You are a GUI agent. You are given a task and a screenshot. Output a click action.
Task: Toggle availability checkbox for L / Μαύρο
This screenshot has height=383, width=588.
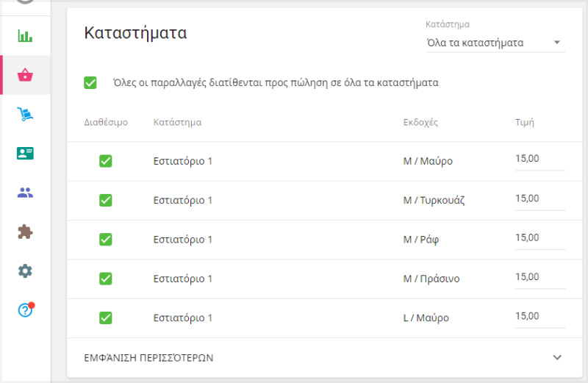pyautogui.click(x=105, y=318)
